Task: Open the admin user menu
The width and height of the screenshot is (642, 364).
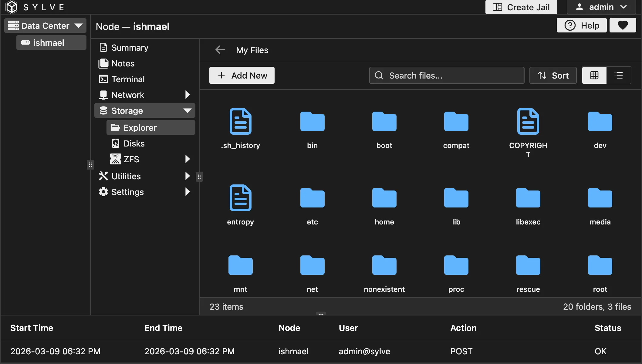Action: tap(601, 7)
